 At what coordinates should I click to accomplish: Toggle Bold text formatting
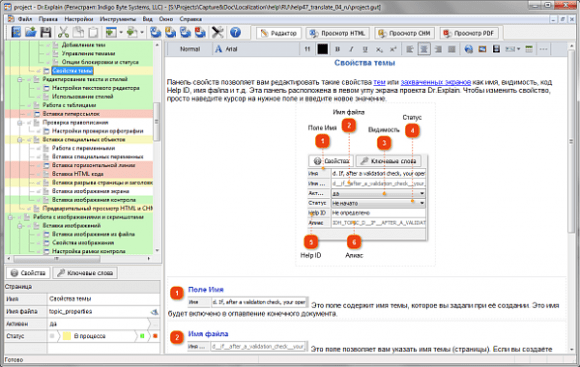pos(337,49)
